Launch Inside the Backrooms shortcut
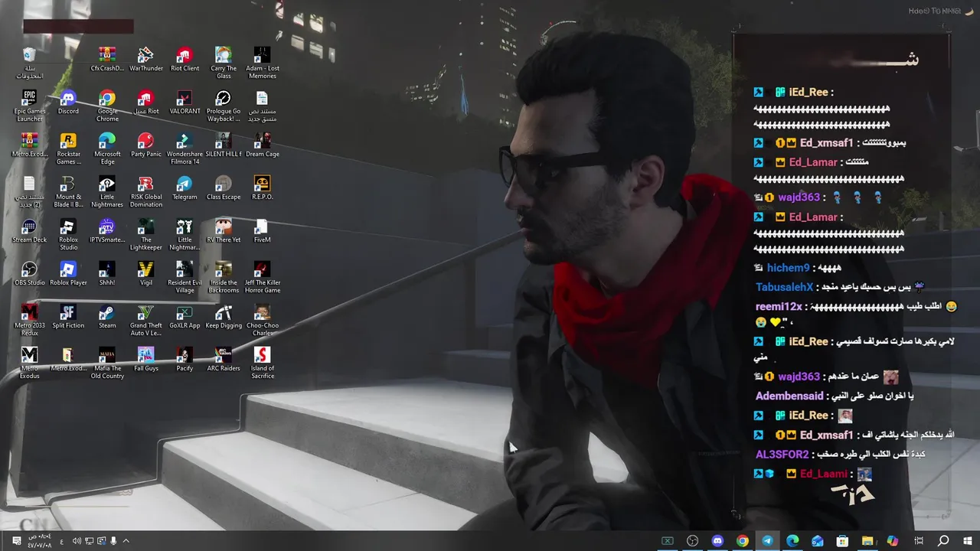Screen dimensions: 980x551 [224, 277]
